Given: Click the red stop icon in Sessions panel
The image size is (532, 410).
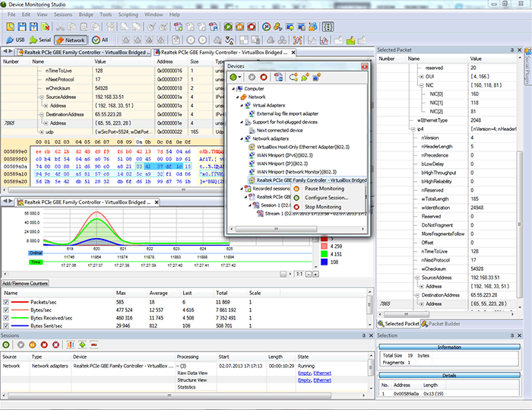Looking at the screenshot, I should pyautogui.click(x=44, y=345).
